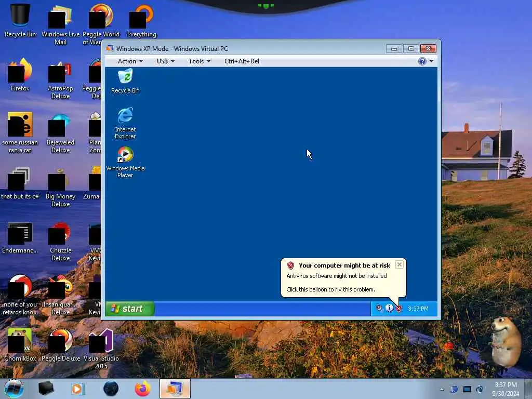The width and height of the screenshot is (532, 399).
Task: Select the Bejeweled Deluxe desktop icon
Action: pyautogui.click(x=60, y=134)
